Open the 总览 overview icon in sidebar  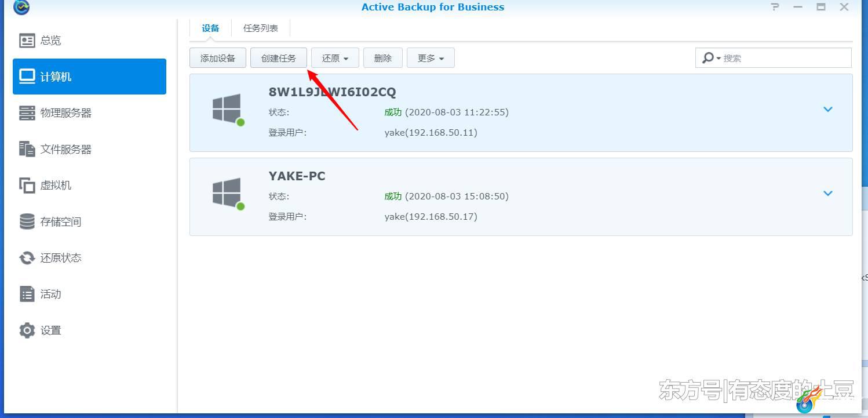27,41
